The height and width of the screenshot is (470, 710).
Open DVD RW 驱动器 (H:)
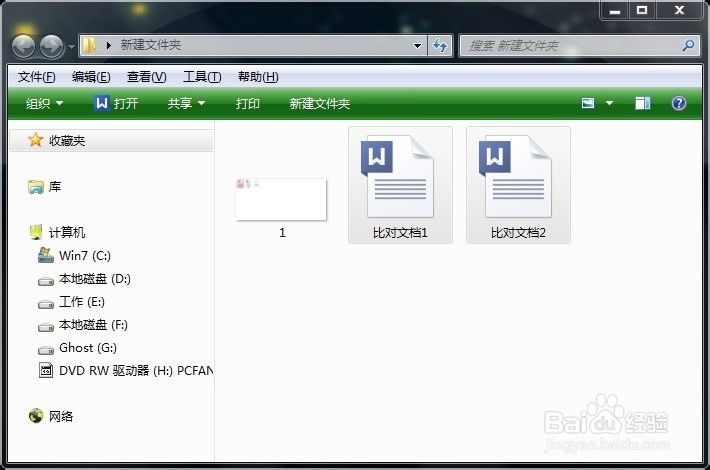point(135,371)
